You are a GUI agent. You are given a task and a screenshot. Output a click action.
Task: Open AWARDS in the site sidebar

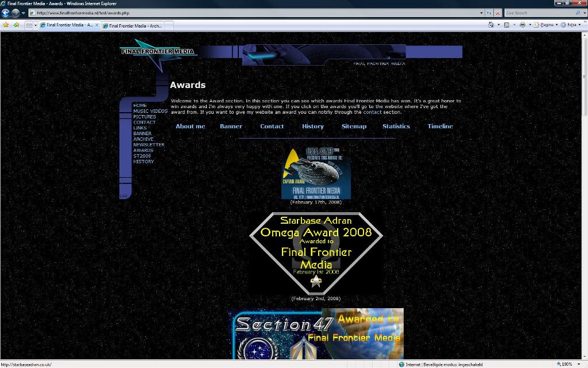click(143, 150)
